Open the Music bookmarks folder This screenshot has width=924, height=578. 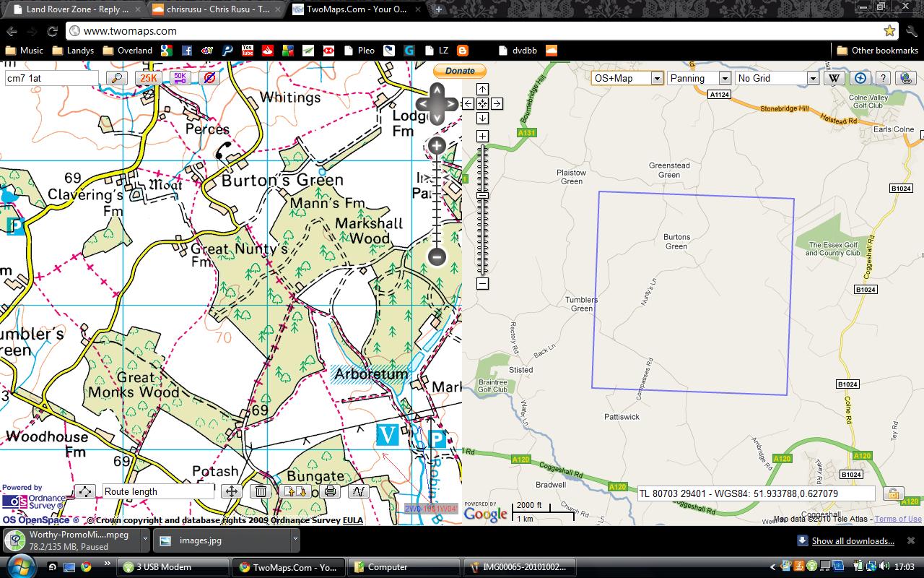(25, 51)
